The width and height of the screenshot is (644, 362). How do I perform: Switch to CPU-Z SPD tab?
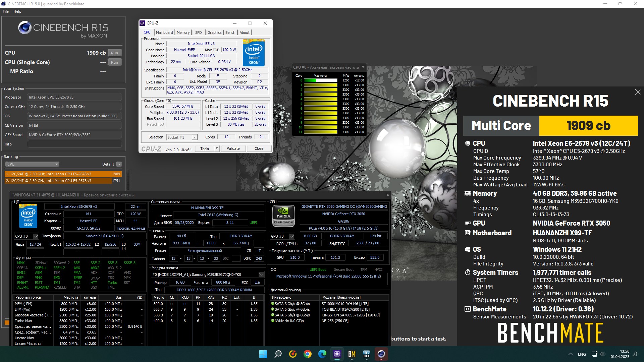click(x=199, y=33)
